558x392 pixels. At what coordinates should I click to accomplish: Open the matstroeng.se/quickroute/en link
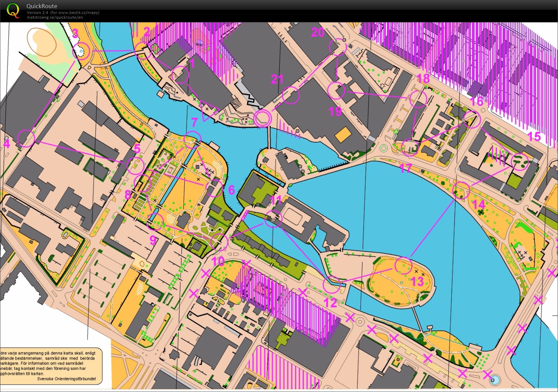tap(55, 17)
